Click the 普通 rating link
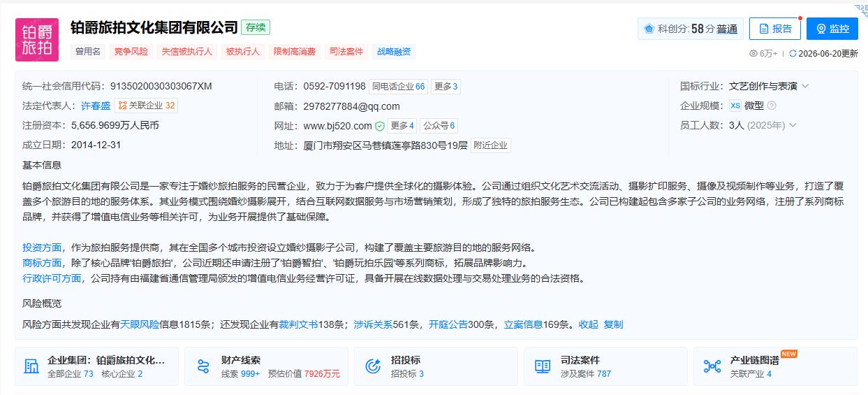 click(727, 29)
